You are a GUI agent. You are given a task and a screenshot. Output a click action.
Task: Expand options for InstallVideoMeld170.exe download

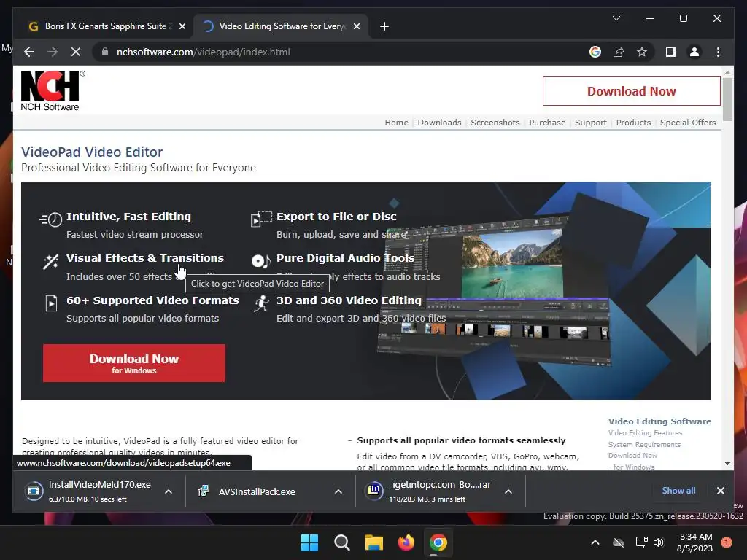(169, 491)
